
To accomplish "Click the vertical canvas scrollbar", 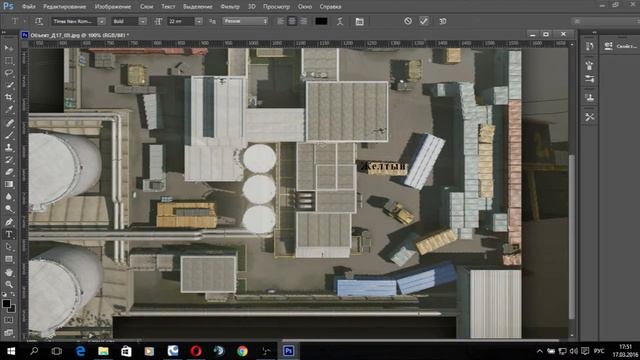I will click(x=572, y=237).
